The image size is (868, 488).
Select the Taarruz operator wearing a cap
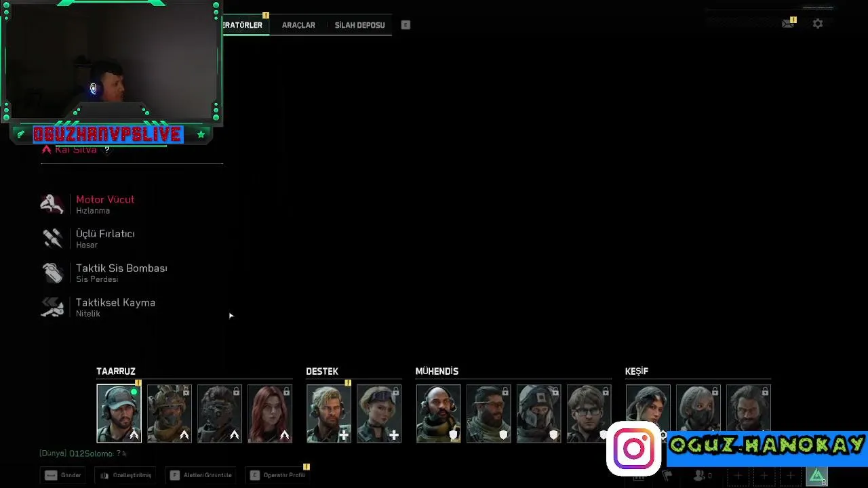coord(119,413)
